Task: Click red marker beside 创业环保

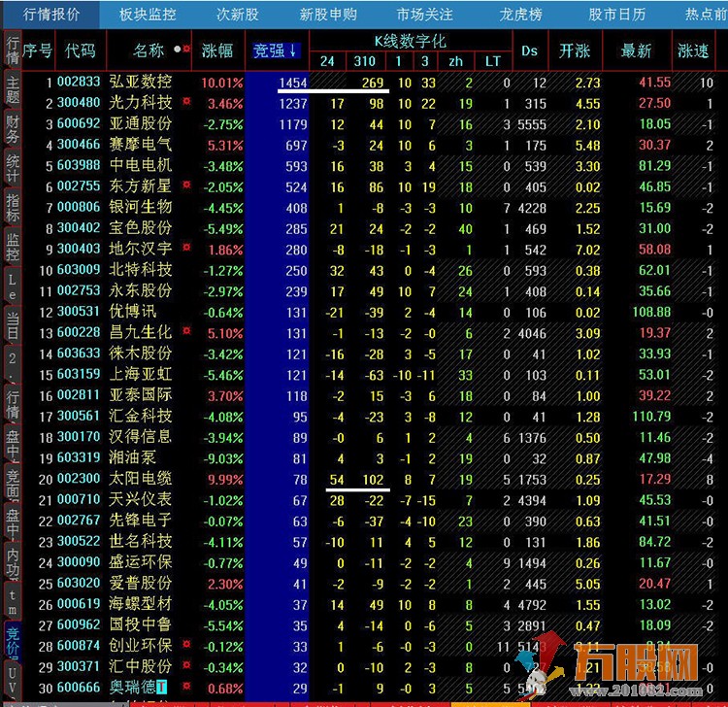Action: [186, 644]
